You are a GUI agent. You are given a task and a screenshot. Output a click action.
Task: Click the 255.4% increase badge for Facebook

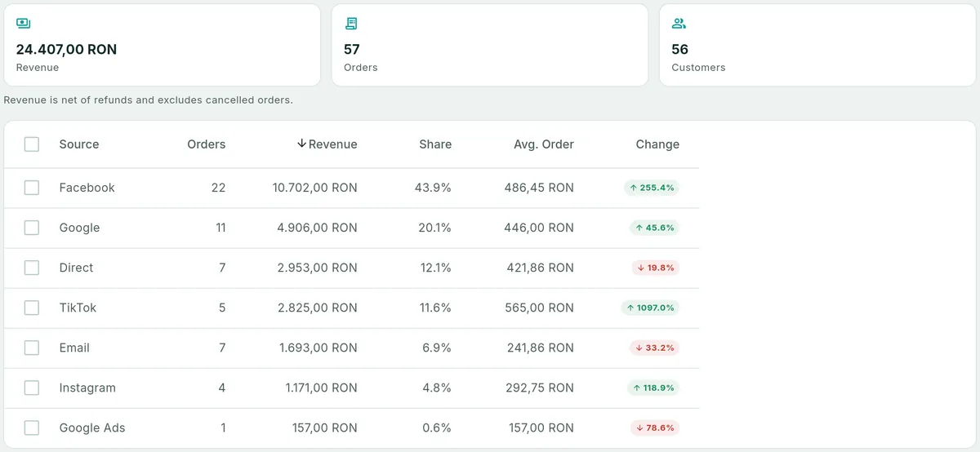point(652,188)
